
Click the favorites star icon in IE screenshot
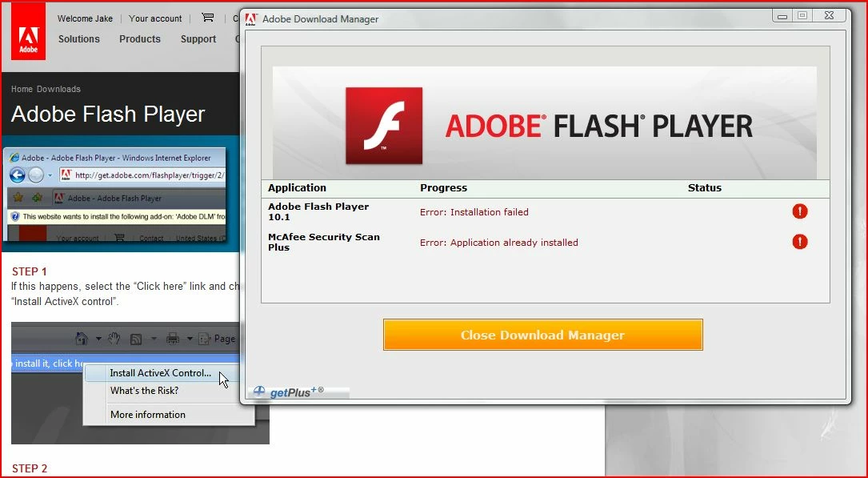tap(18, 197)
